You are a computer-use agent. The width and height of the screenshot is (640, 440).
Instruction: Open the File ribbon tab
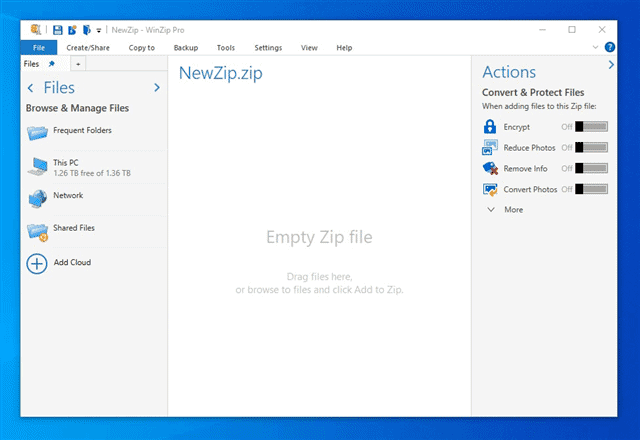39,48
